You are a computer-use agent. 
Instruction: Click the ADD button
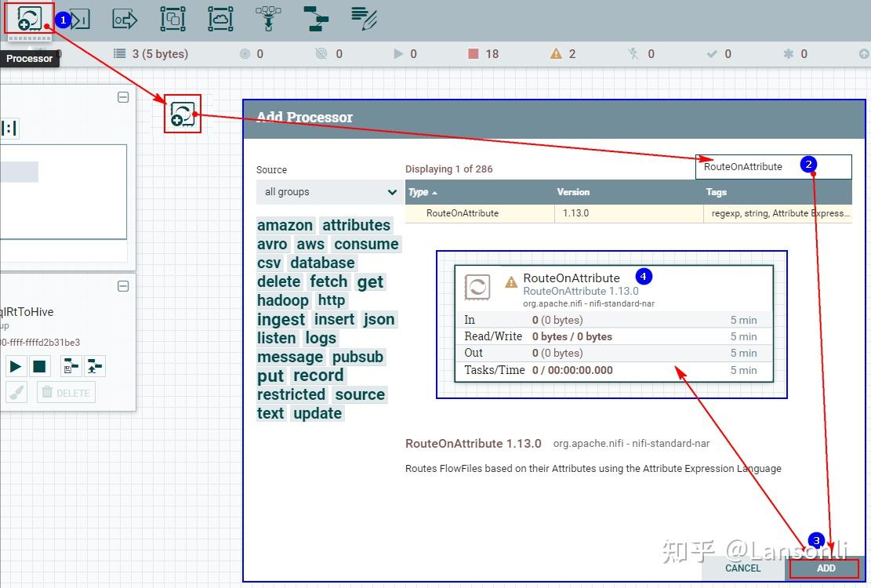point(825,568)
